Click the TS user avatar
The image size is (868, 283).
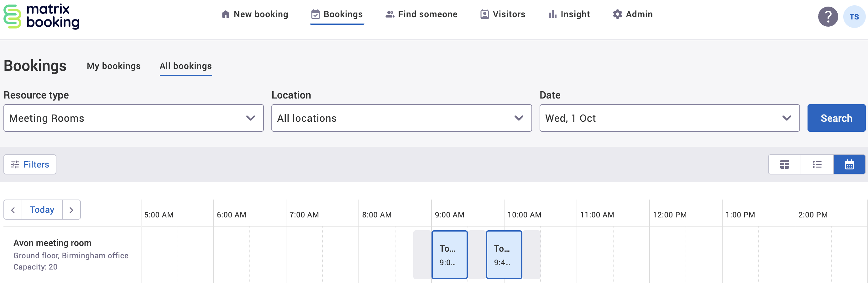[x=855, y=16]
